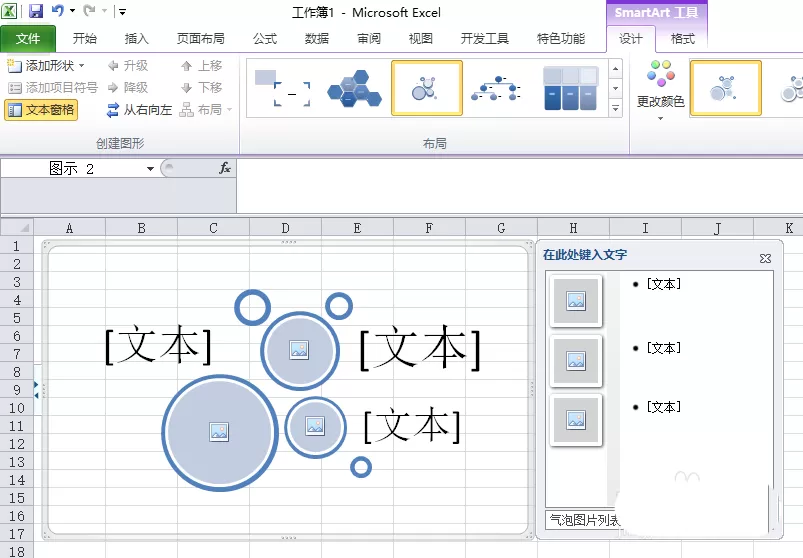Choose the hexagon cluster layout thumbnail
Screen dimensions: 803x558
[354, 88]
